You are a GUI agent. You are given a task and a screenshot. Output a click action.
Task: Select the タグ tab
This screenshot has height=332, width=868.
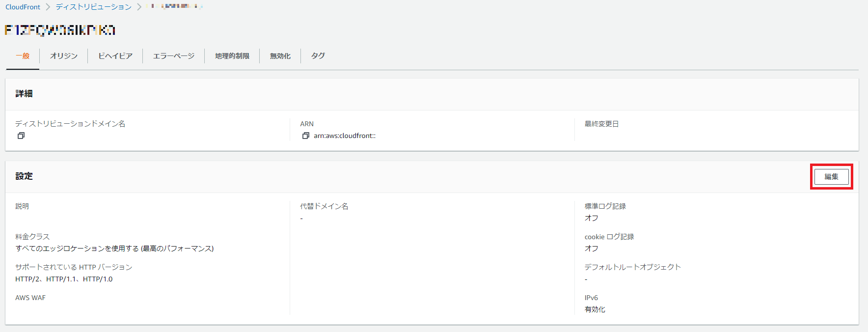point(318,56)
